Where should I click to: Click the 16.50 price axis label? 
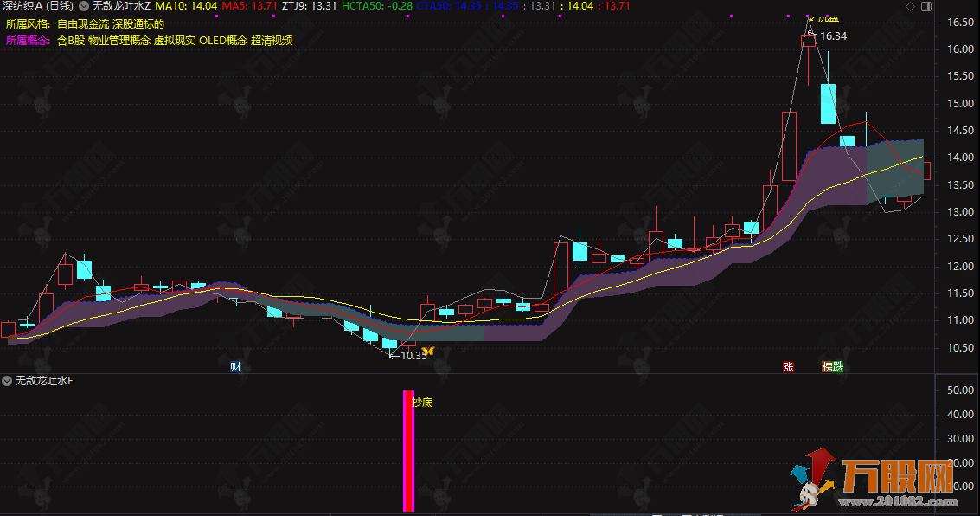click(960, 22)
